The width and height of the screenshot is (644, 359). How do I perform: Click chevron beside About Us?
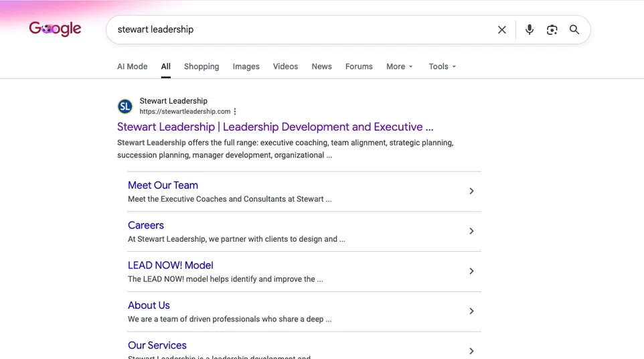(x=471, y=311)
